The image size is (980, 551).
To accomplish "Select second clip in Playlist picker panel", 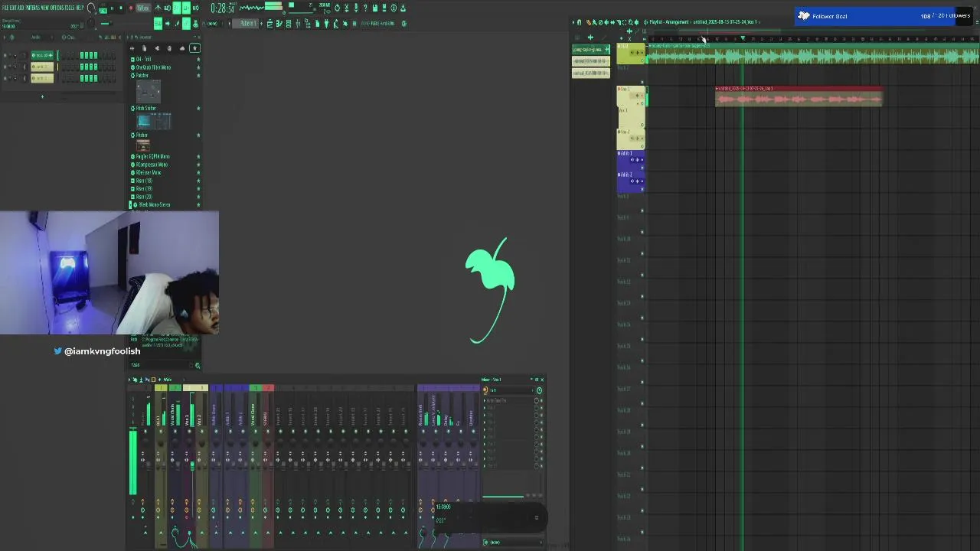I will pos(591,61).
